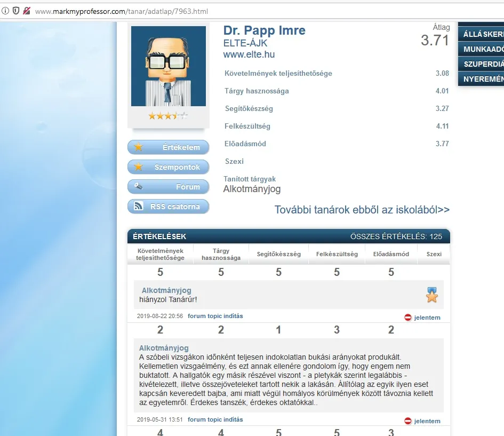The width and height of the screenshot is (504, 436).
Task: Click the RSS feed icon
Action: (139, 207)
